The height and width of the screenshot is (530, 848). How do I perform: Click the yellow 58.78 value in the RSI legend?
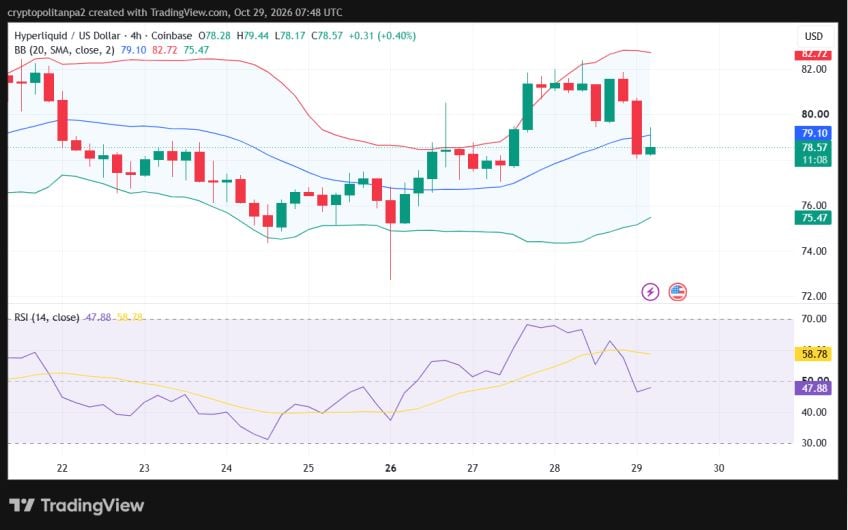point(130,317)
